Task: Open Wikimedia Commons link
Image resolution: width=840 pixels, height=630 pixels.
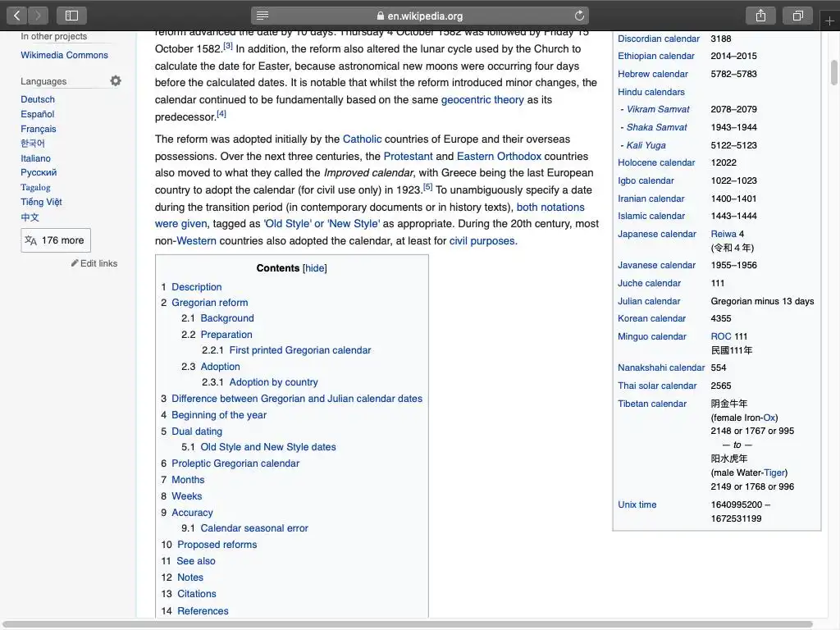Action: [x=64, y=55]
